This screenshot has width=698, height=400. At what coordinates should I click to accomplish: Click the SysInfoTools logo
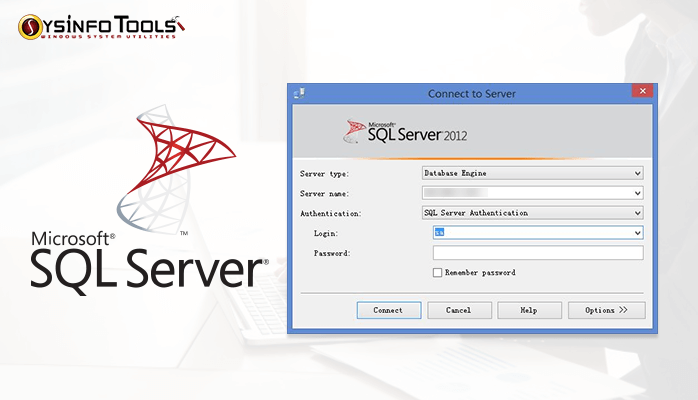[101, 27]
